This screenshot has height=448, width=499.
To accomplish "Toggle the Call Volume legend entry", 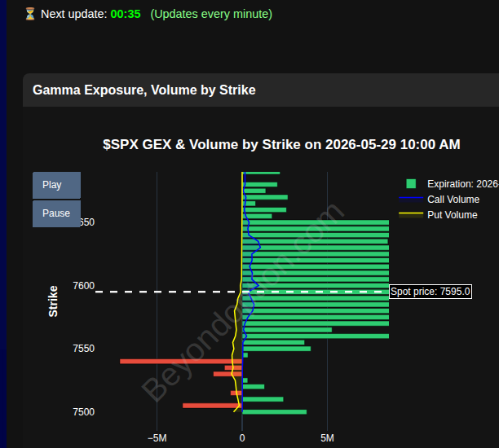I will click(x=439, y=200).
